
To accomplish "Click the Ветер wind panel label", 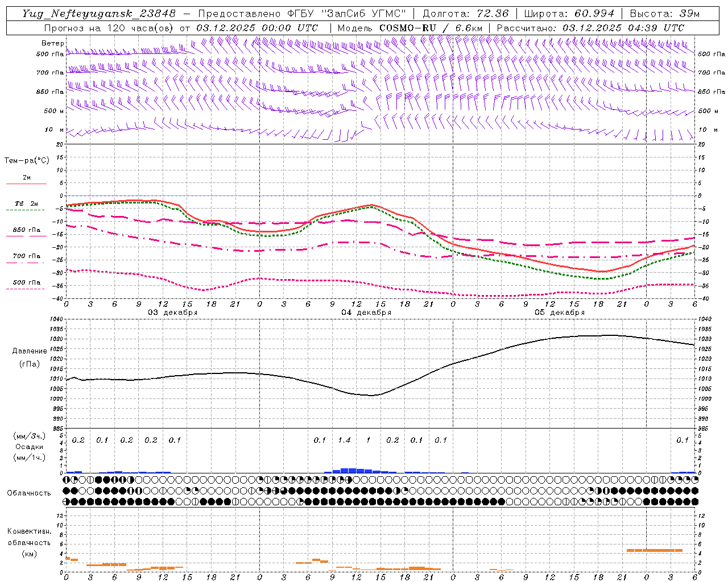I will (x=52, y=43).
